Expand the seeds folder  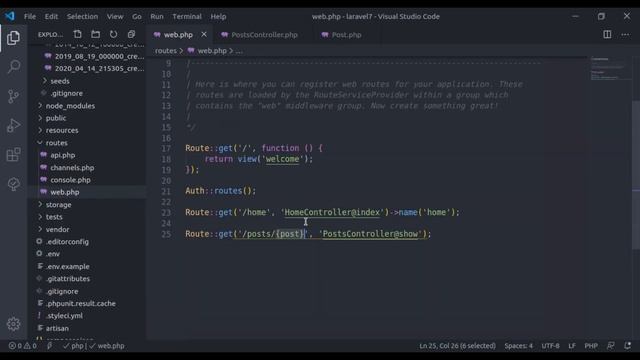point(60,81)
